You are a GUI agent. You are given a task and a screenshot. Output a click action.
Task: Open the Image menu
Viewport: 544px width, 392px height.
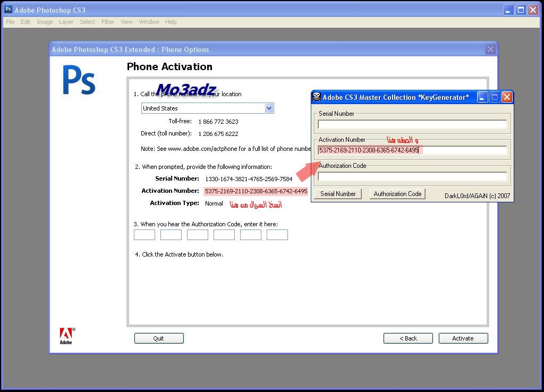(45, 22)
